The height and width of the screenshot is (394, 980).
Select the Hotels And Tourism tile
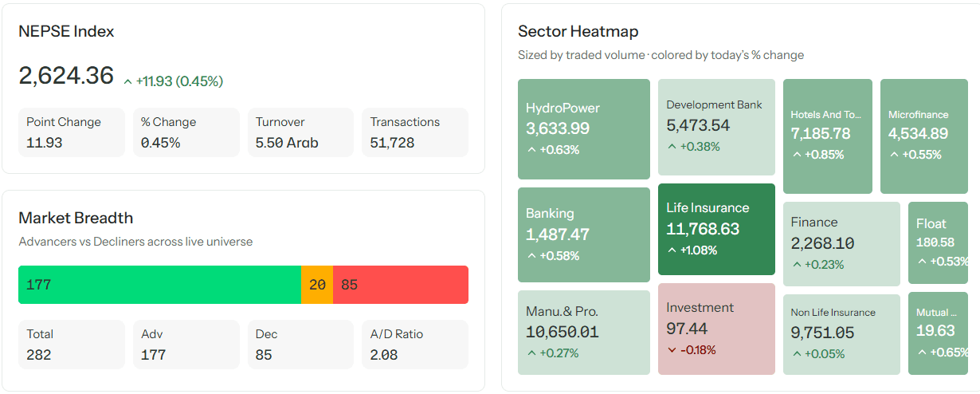point(828,136)
